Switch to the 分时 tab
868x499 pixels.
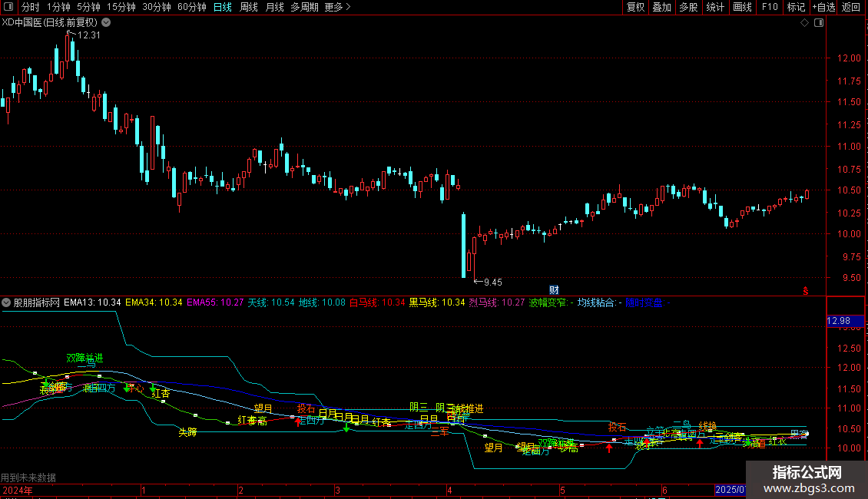pyautogui.click(x=31, y=7)
